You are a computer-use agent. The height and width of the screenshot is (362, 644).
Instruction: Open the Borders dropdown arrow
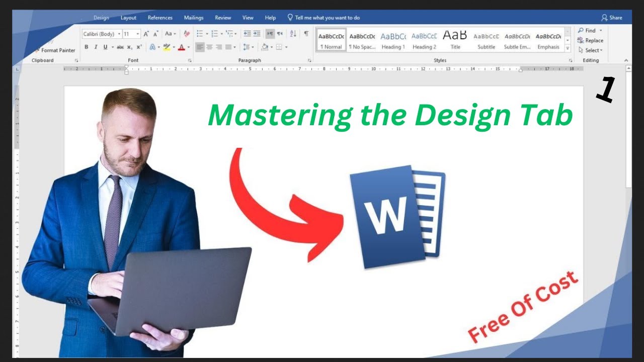tap(286, 47)
